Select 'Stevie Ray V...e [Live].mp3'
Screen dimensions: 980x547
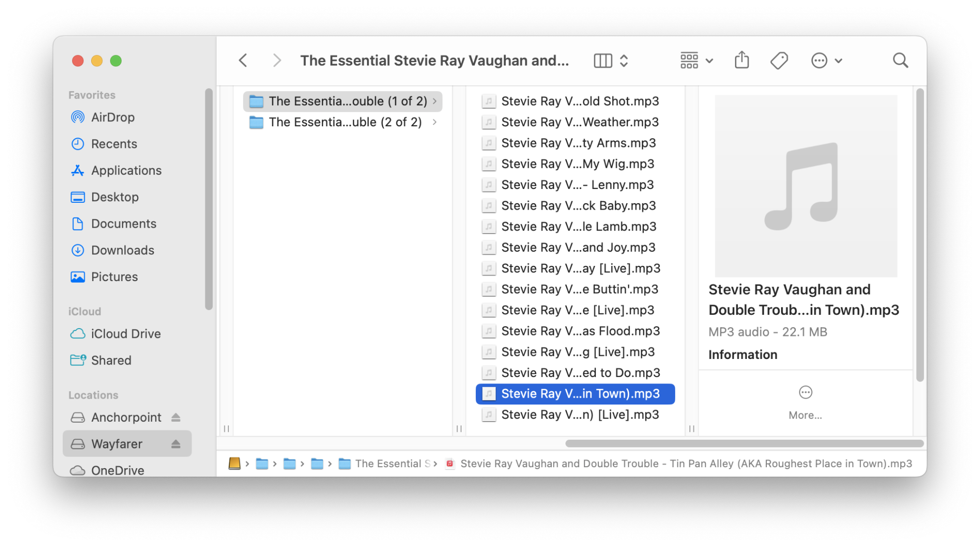pyautogui.click(x=575, y=310)
